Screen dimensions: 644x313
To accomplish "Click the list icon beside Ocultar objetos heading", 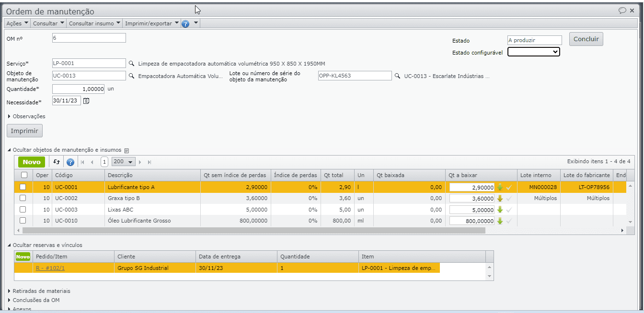I will [126, 150].
